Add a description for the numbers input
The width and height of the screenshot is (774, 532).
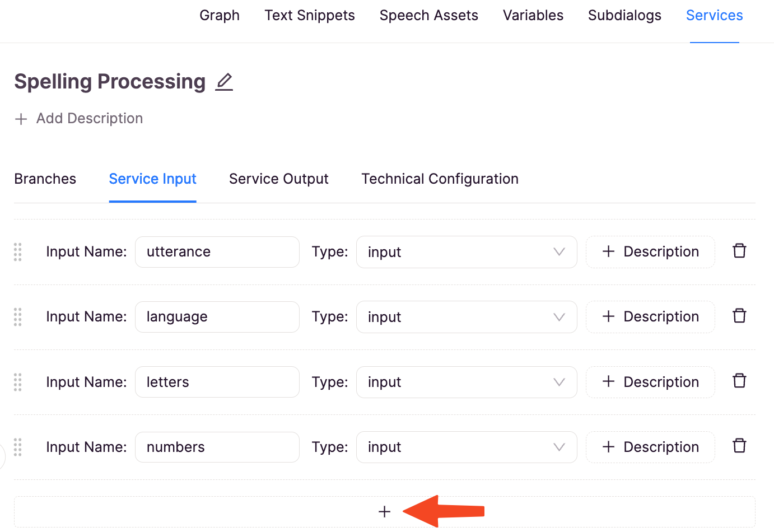tap(650, 447)
